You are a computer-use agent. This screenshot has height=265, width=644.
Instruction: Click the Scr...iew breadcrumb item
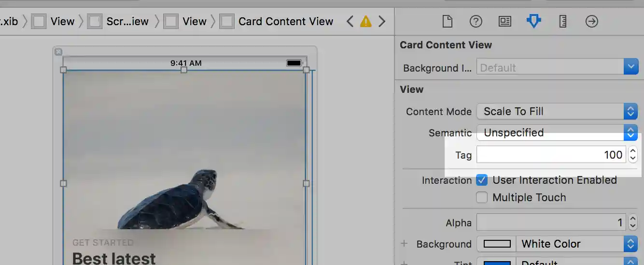pyautogui.click(x=118, y=21)
